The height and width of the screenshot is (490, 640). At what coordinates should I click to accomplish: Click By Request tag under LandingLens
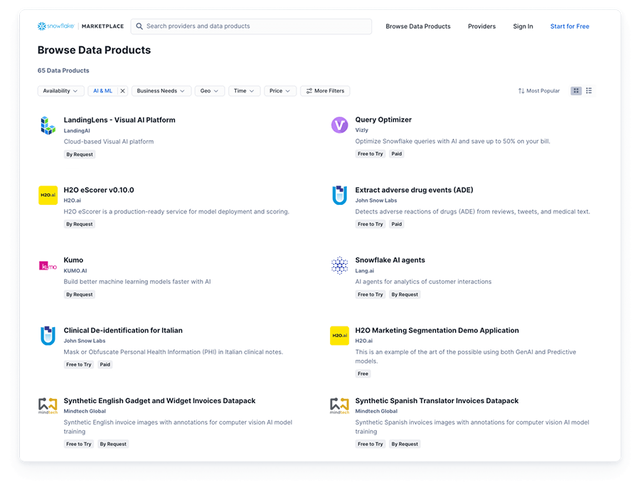[x=80, y=154]
